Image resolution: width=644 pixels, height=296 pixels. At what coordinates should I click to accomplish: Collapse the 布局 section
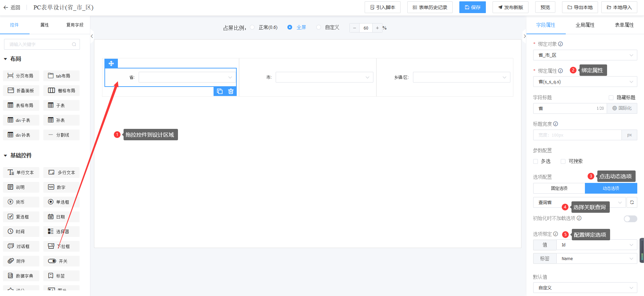pos(5,59)
